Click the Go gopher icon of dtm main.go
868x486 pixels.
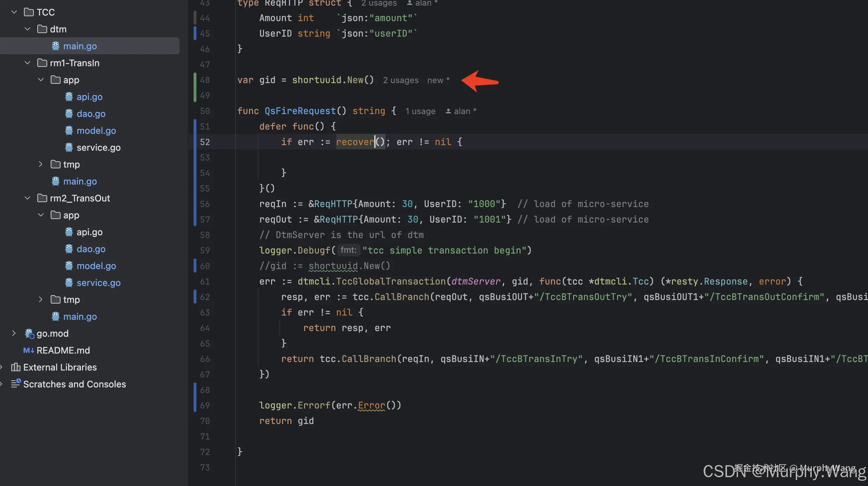[56, 46]
